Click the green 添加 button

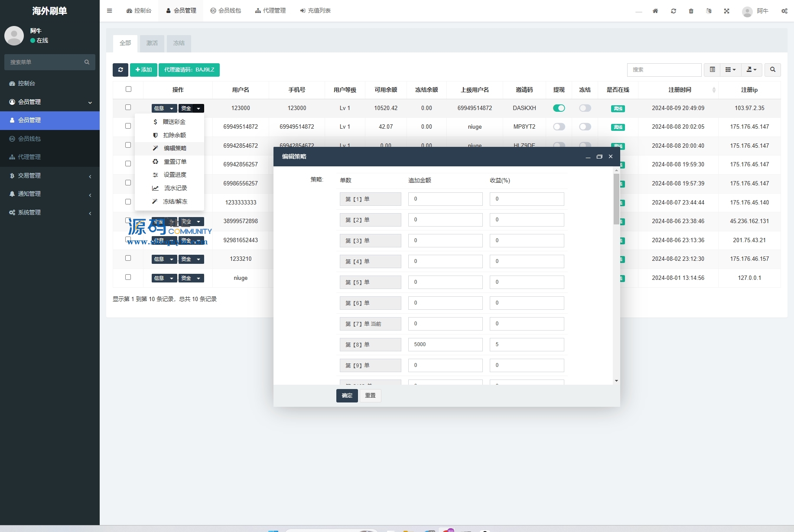pyautogui.click(x=143, y=70)
